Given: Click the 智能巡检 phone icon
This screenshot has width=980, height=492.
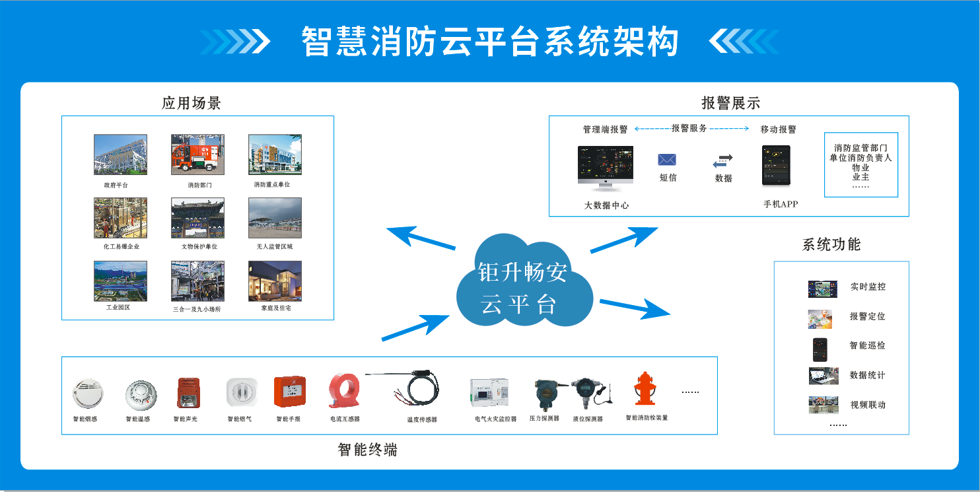Looking at the screenshot, I should 820,349.
